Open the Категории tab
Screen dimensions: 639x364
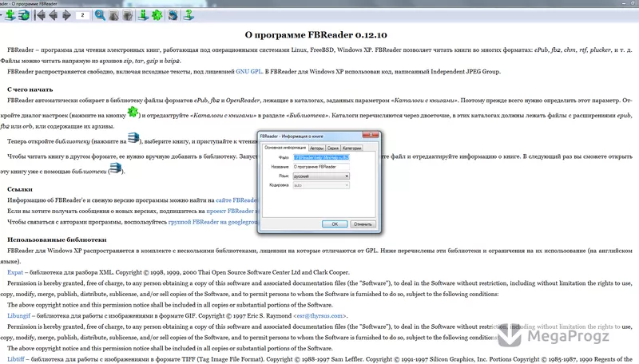pos(351,148)
